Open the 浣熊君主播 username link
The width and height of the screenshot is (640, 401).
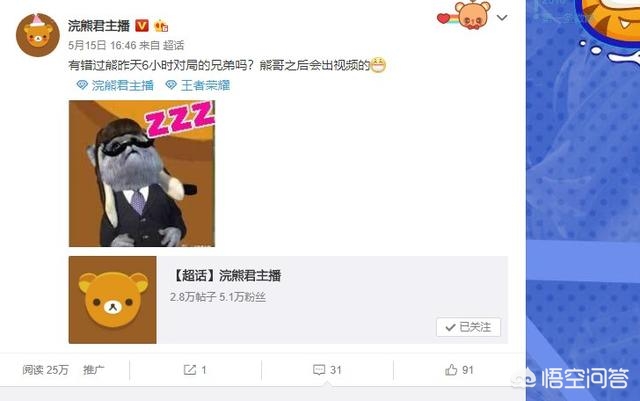click(x=98, y=26)
